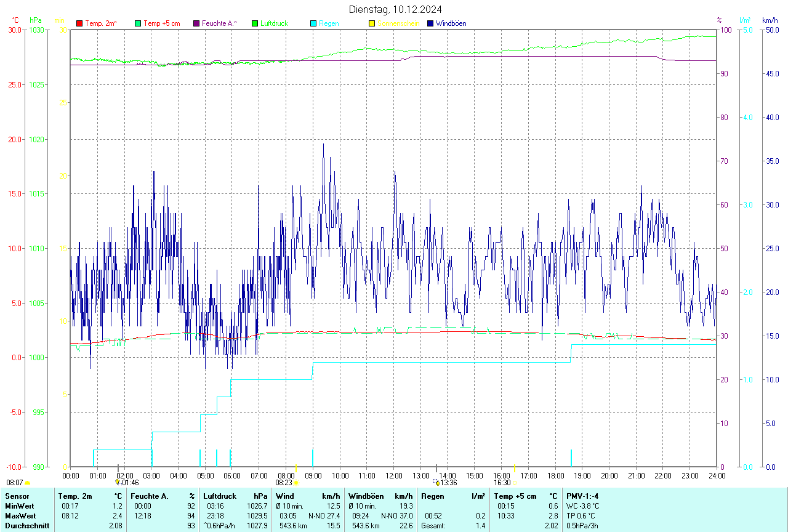Select the Sonnenschein legend label
This screenshot has height=532, width=788.
(x=398, y=23)
